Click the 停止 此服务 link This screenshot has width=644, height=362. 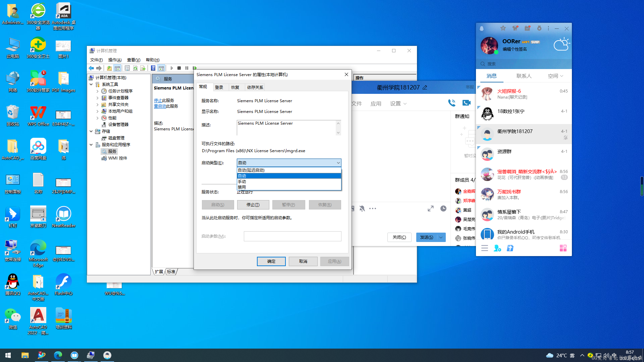[158, 100]
